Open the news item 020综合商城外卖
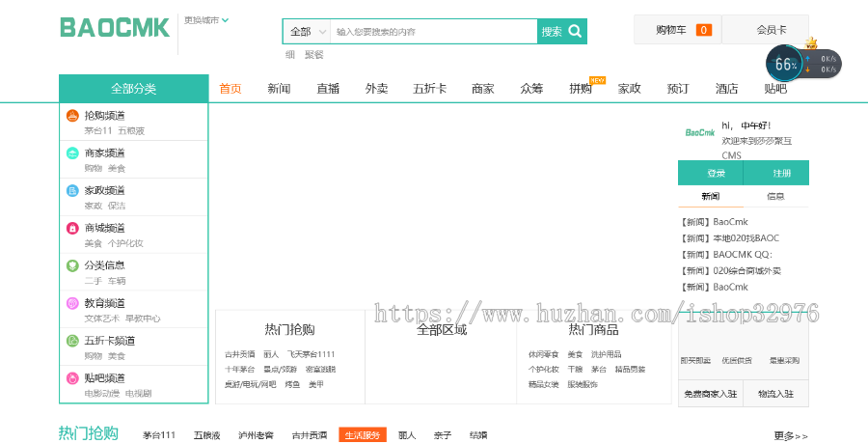 tap(731, 270)
